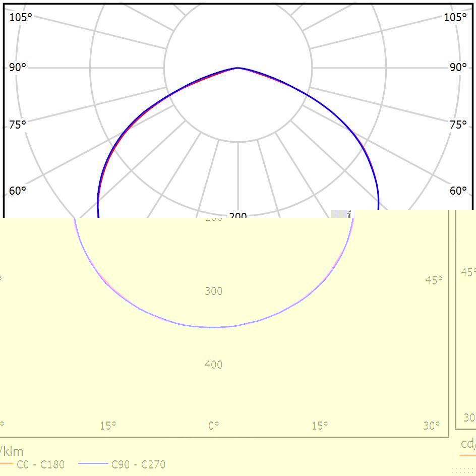This screenshot has width=476, height=476.
Task: Click the black 200 label in the white polar chart
Action: [x=237, y=216]
